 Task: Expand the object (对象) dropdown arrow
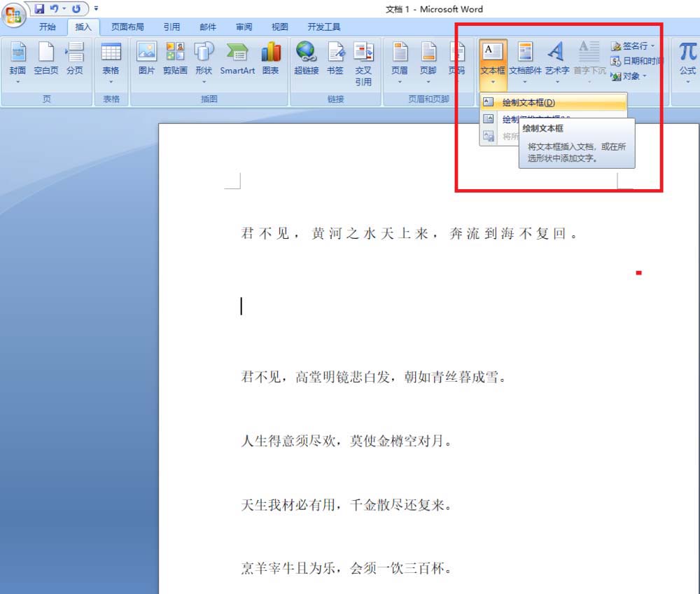pyautogui.click(x=645, y=76)
